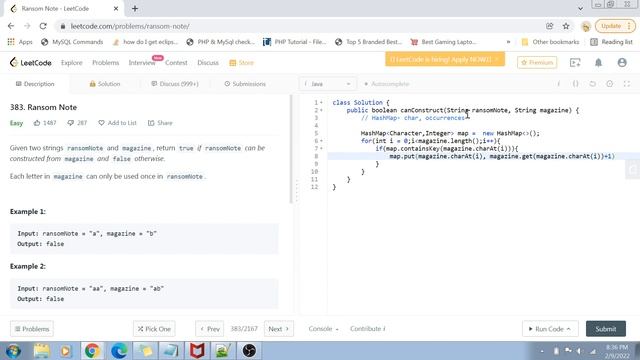Switch to the Description tab
This screenshot has width=640, height=360.
(35, 84)
